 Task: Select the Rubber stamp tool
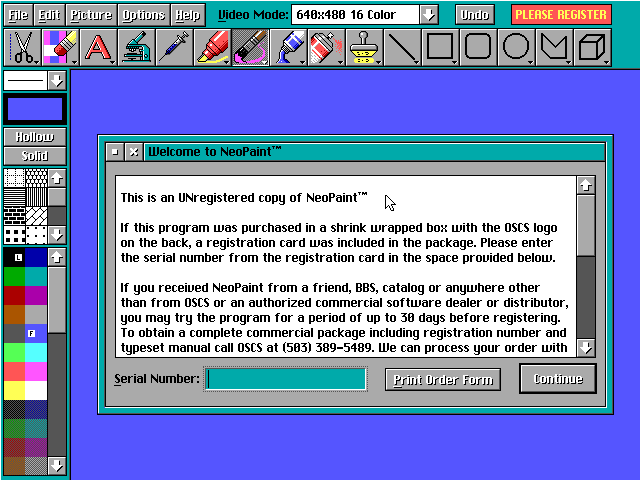pyautogui.click(x=364, y=47)
